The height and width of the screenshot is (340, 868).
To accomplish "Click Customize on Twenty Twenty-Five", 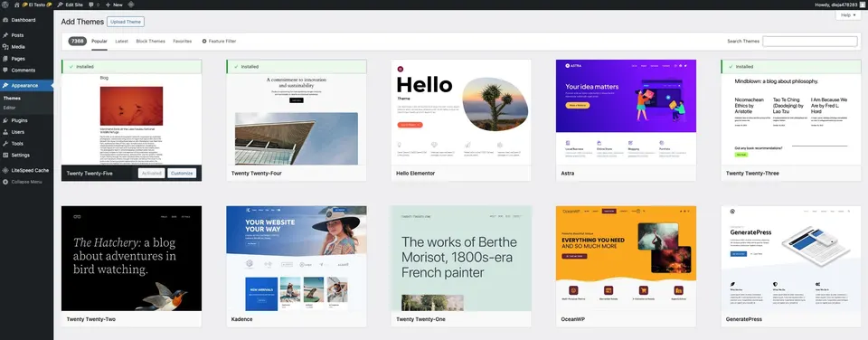I will coord(182,174).
